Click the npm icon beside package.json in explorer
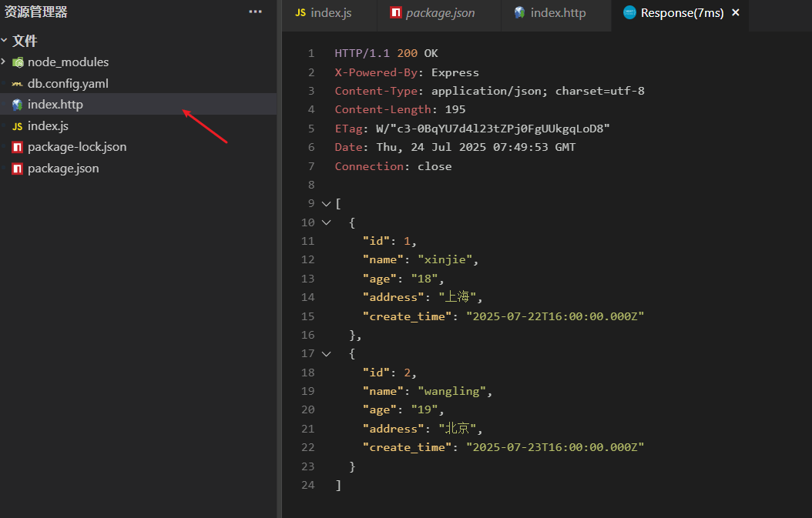 click(17, 169)
